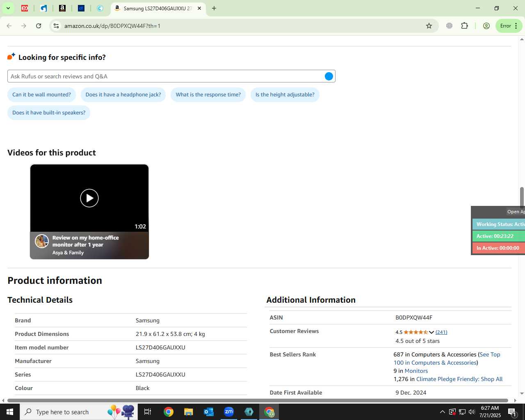Show hidden system tray icons
Image resolution: width=525 pixels, height=420 pixels.
442,412
